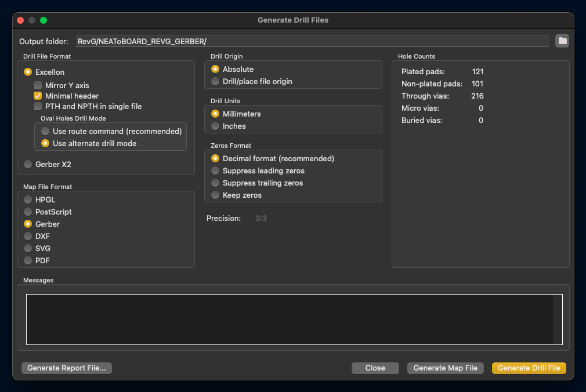The width and height of the screenshot is (586, 392).
Task: Click inside the Messages text box
Action: 290,320
